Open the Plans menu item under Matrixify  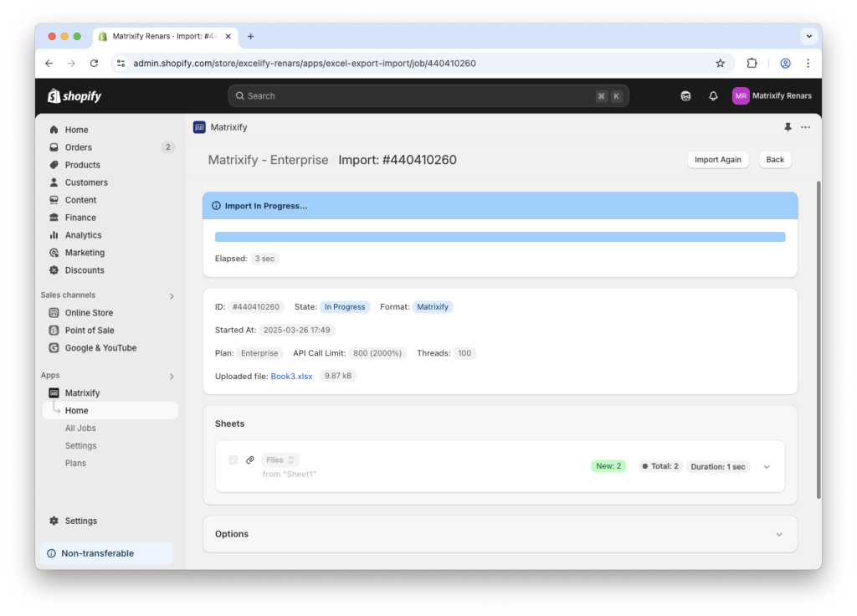75,463
